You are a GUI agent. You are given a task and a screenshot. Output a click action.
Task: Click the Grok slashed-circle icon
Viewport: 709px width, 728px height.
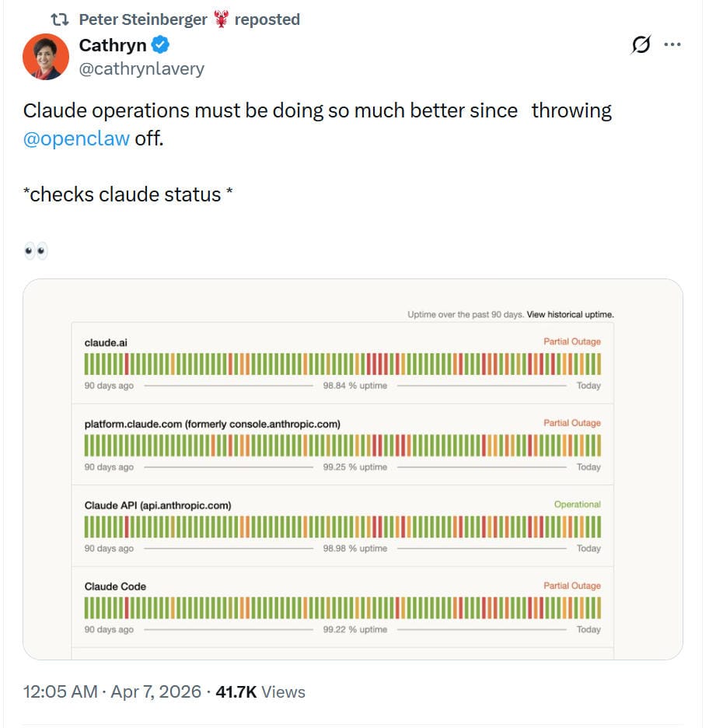(641, 44)
